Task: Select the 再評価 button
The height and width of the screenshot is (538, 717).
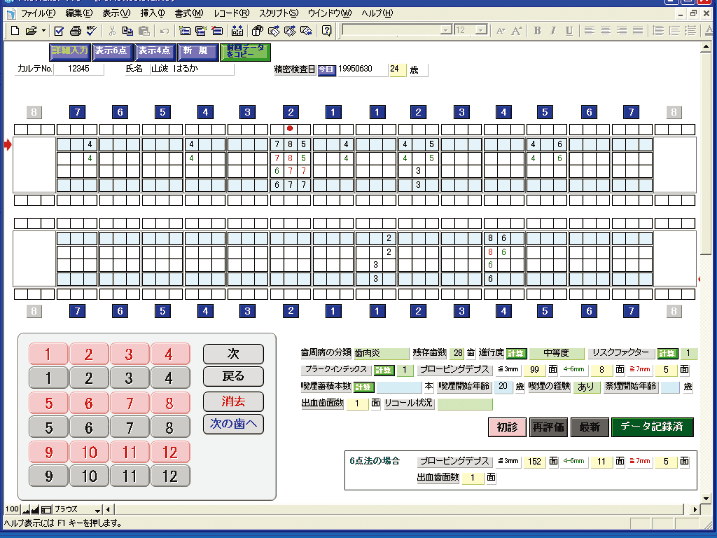Action: [x=546, y=427]
